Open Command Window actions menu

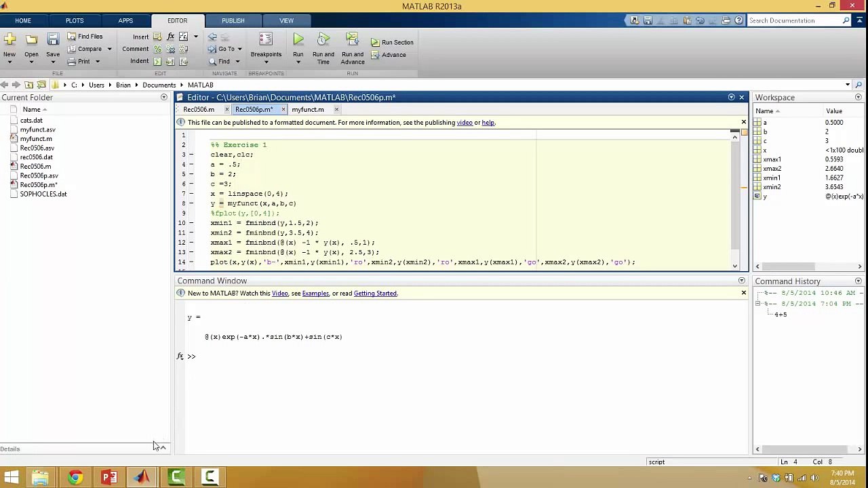click(x=742, y=281)
